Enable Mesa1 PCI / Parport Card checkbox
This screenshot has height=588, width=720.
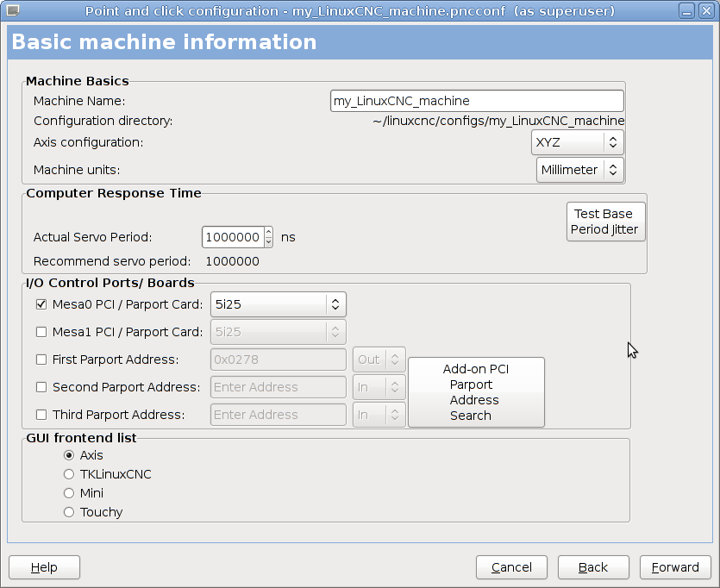[41, 332]
